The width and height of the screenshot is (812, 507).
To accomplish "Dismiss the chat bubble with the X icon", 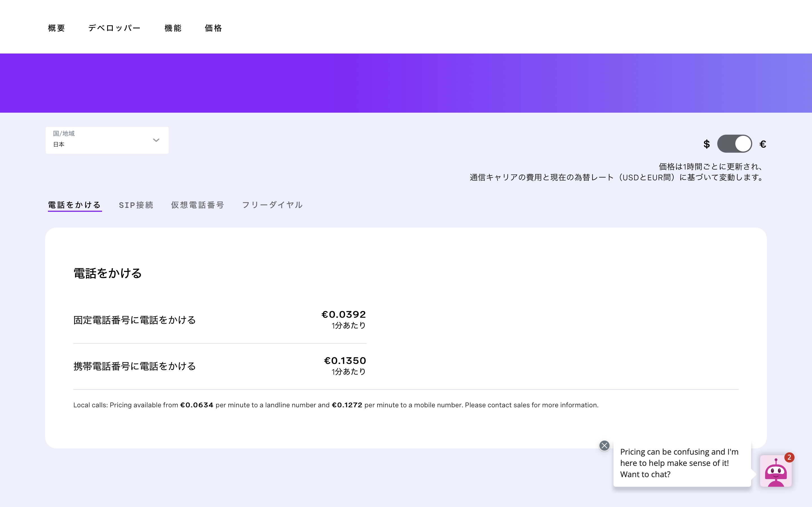I will tap(605, 446).
